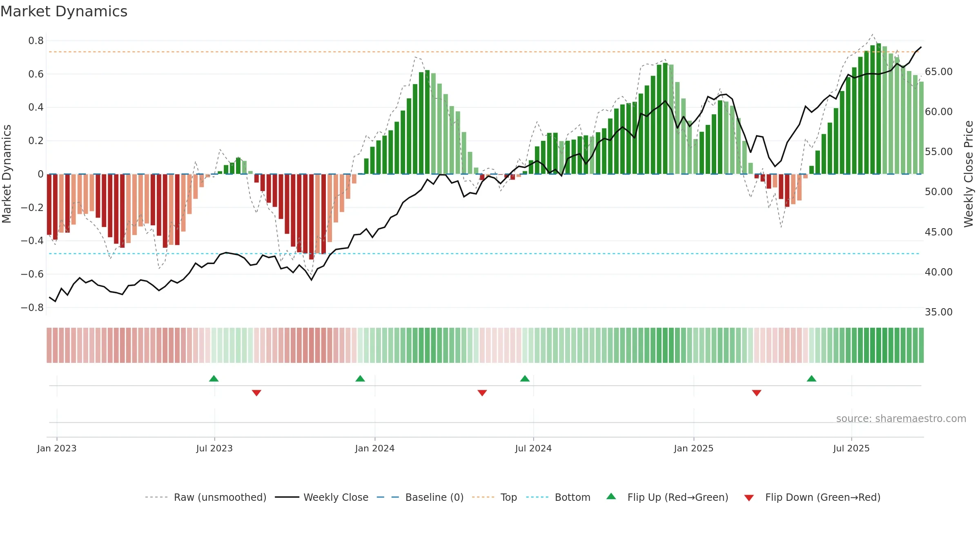This screenshot has height=551, width=980.
Task: Click the Jul 2023 x-axis label
Action: pos(214,448)
